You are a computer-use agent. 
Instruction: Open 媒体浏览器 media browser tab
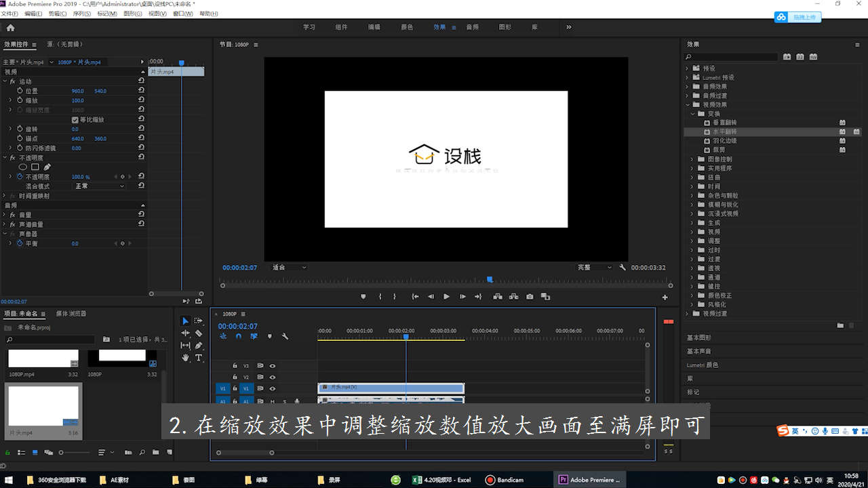point(71,314)
